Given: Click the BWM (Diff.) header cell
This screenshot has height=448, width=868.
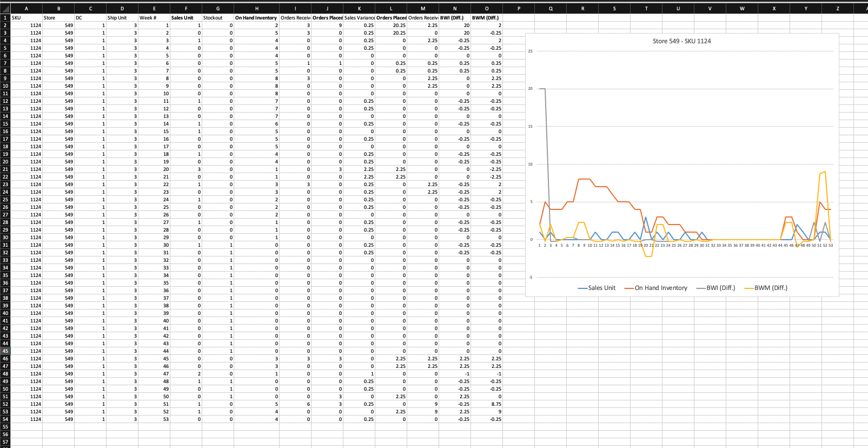Looking at the screenshot, I should click(x=487, y=18).
